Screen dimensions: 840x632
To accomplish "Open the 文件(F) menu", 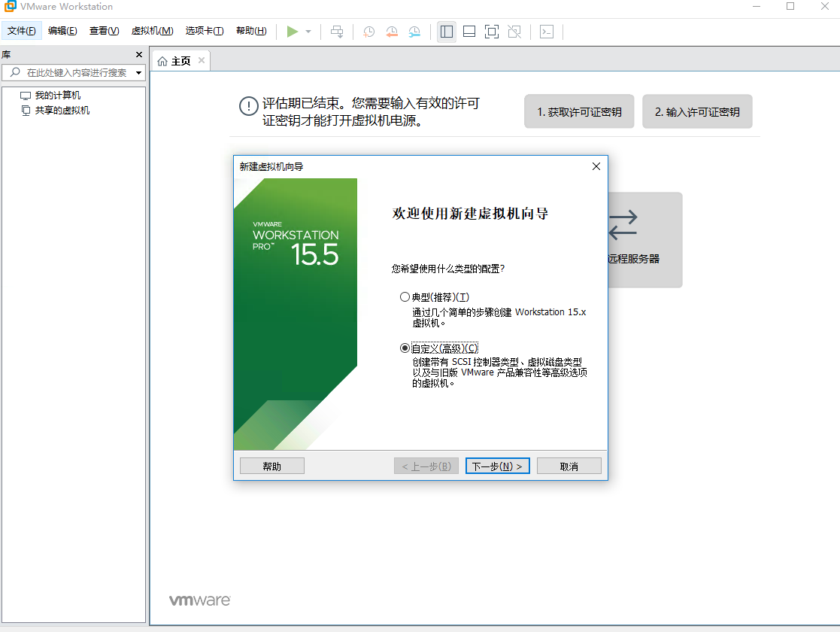I will click(x=21, y=31).
